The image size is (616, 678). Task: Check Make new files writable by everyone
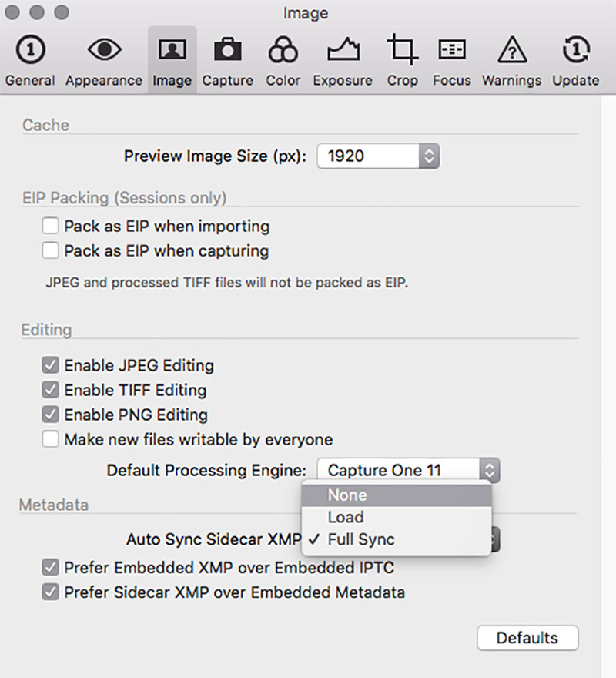coord(51,439)
